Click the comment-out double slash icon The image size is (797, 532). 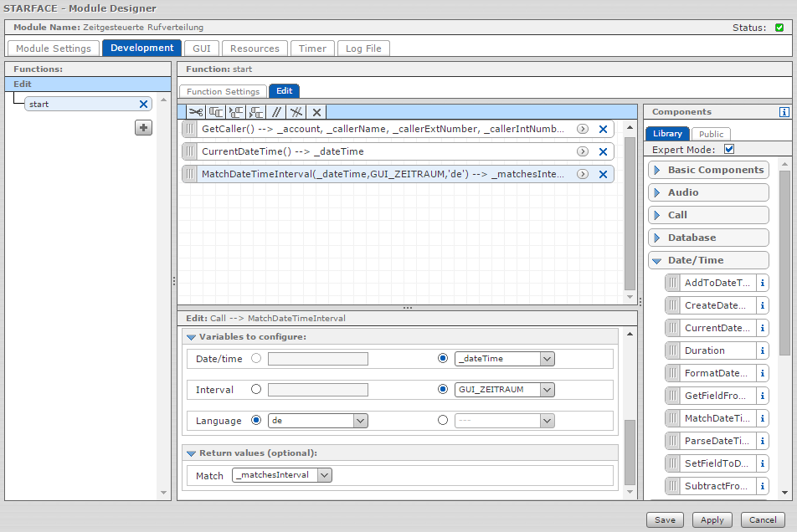276,112
